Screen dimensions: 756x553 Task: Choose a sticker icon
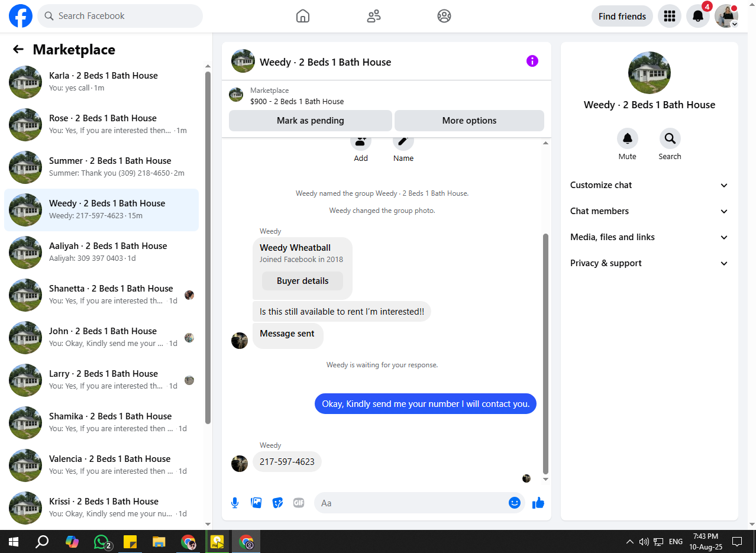pos(277,503)
